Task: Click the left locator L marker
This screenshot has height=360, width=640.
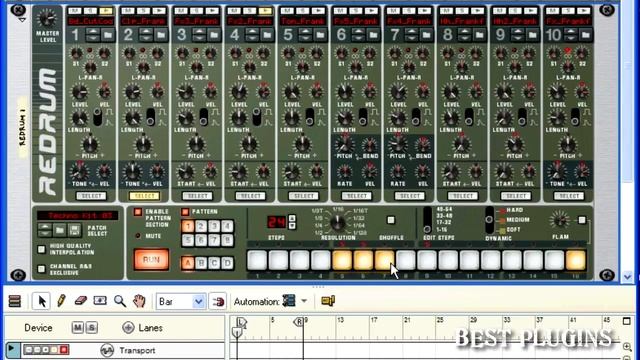Action: tap(241, 322)
